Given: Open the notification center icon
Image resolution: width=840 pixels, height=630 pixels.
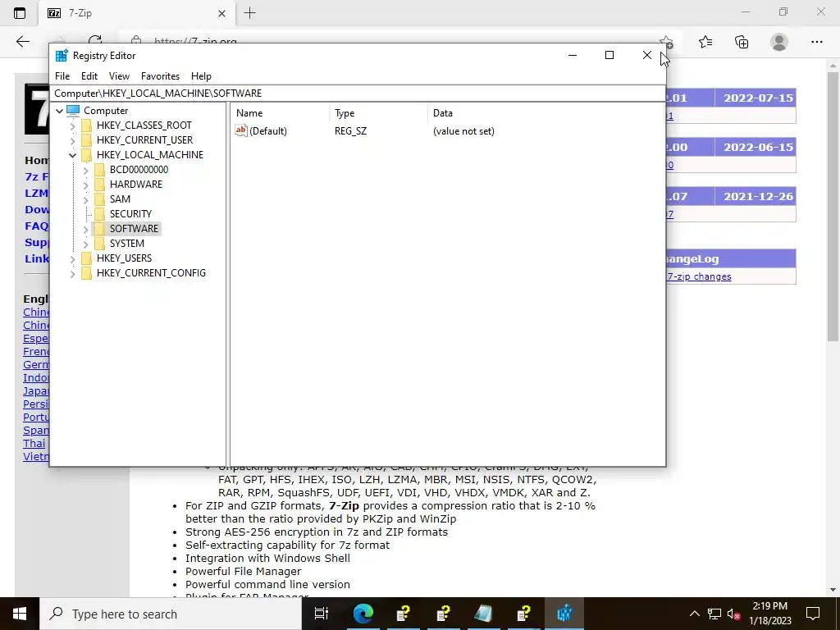Looking at the screenshot, I should tap(813, 614).
